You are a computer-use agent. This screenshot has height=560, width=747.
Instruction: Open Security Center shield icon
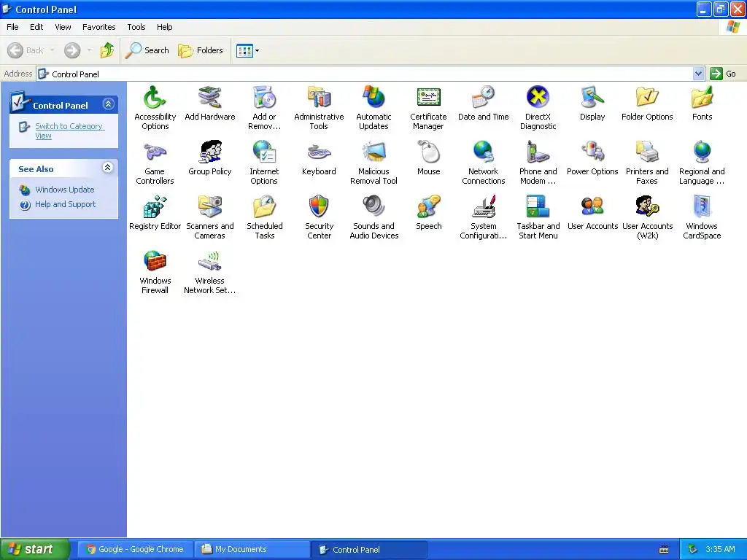click(x=319, y=208)
